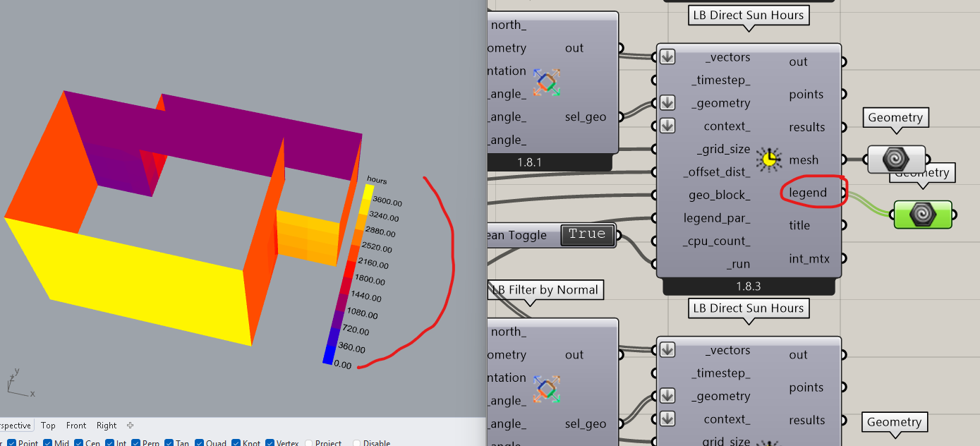The height and width of the screenshot is (446, 980).
Task: Click the arrow icon beside top _geometry input
Action: [x=667, y=103]
